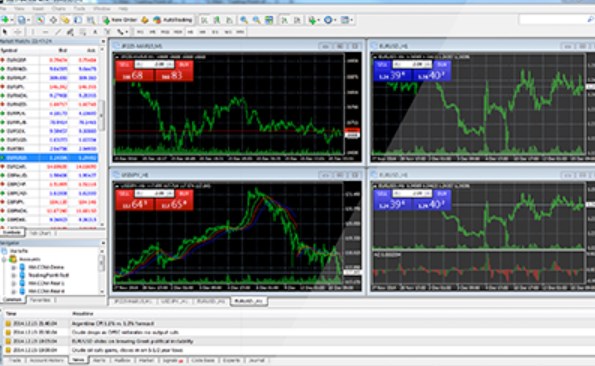The width and height of the screenshot is (595, 366).
Task: Select the text drawing tool
Action: tap(95, 32)
